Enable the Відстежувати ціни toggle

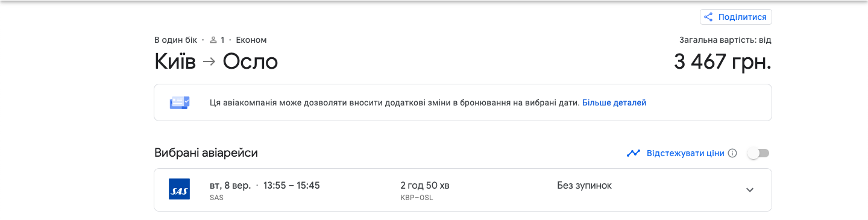[x=758, y=153]
